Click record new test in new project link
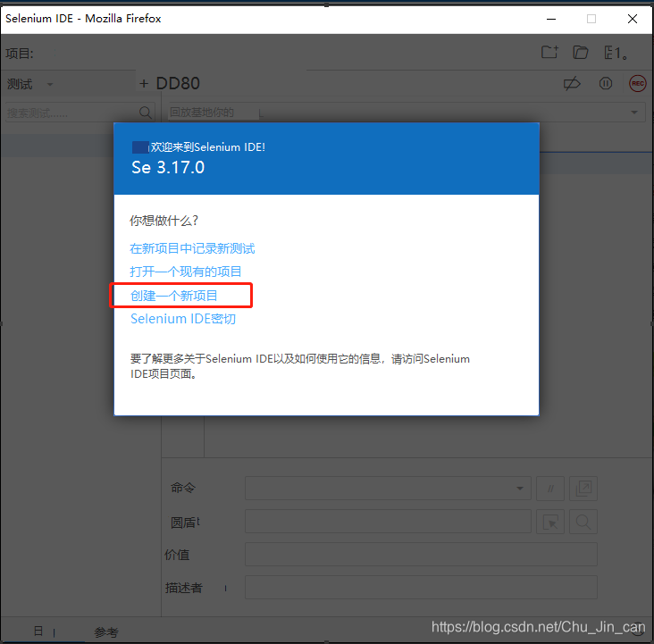This screenshot has height=644, width=654. (x=192, y=248)
